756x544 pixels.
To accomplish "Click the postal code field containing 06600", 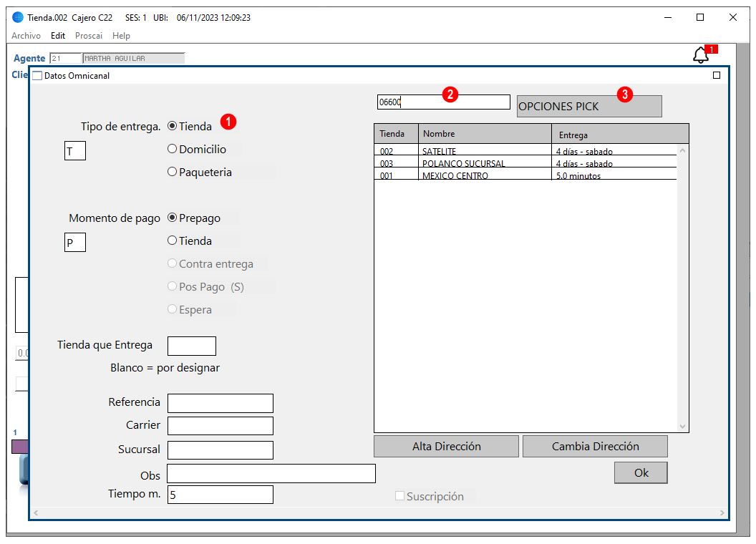I will (x=444, y=102).
